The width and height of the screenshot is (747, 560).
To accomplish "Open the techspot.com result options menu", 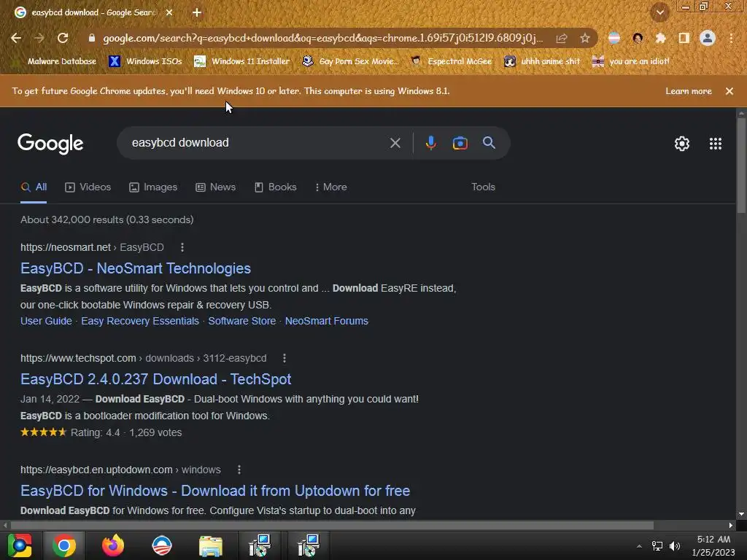I will (x=285, y=358).
